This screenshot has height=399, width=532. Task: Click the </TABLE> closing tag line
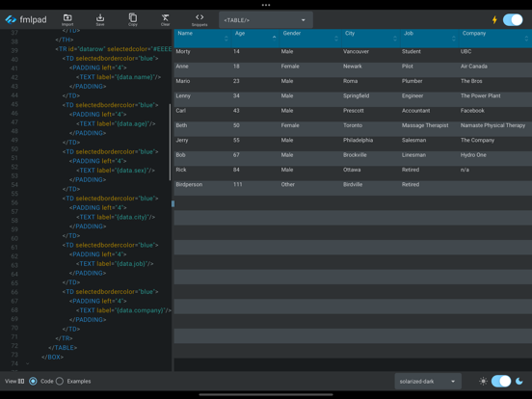click(63, 348)
